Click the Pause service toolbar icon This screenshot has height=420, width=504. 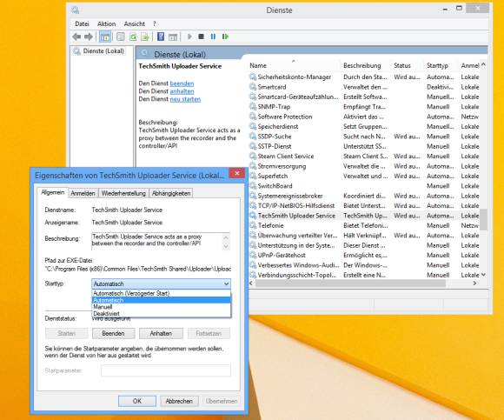click(x=213, y=37)
